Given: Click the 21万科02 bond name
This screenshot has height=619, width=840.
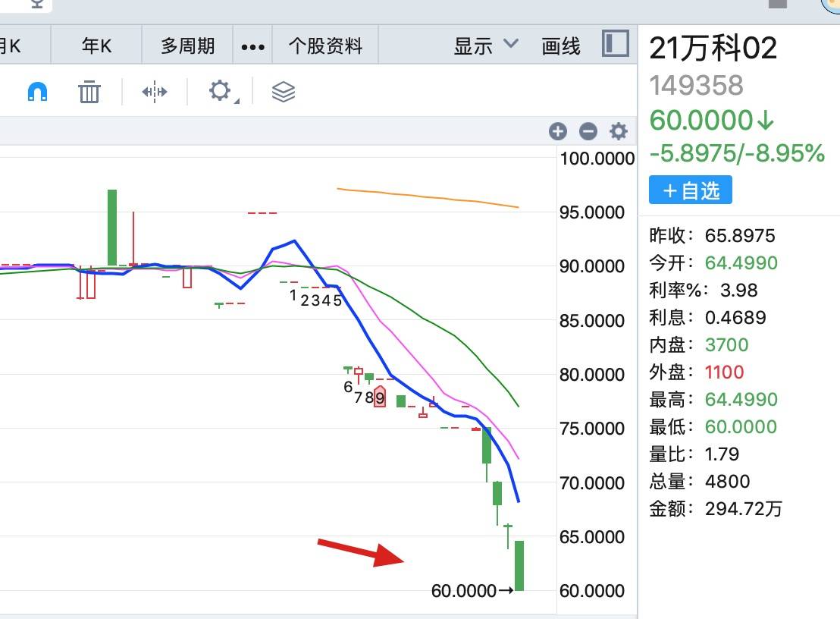Looking at the screenshot, I should coord(713,48).
